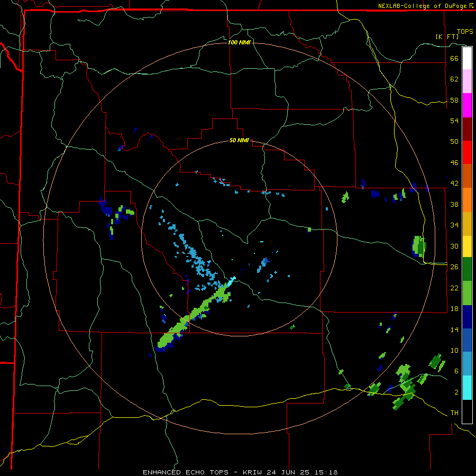Click the '50 NMI' range ring label
Viewport: 476px width, 476px height.
click(x=239, y=140)
